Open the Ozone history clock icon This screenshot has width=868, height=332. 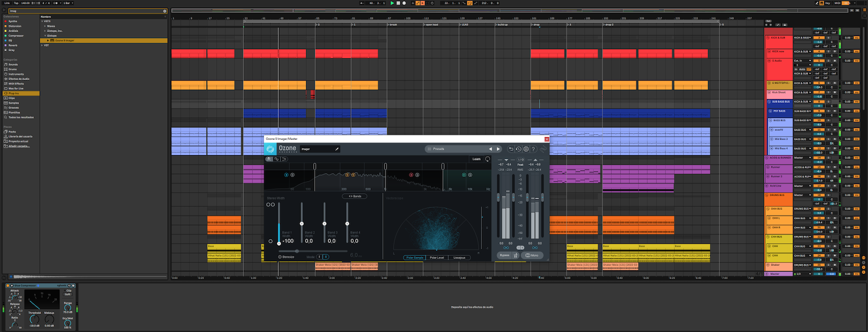click(518, 149)
